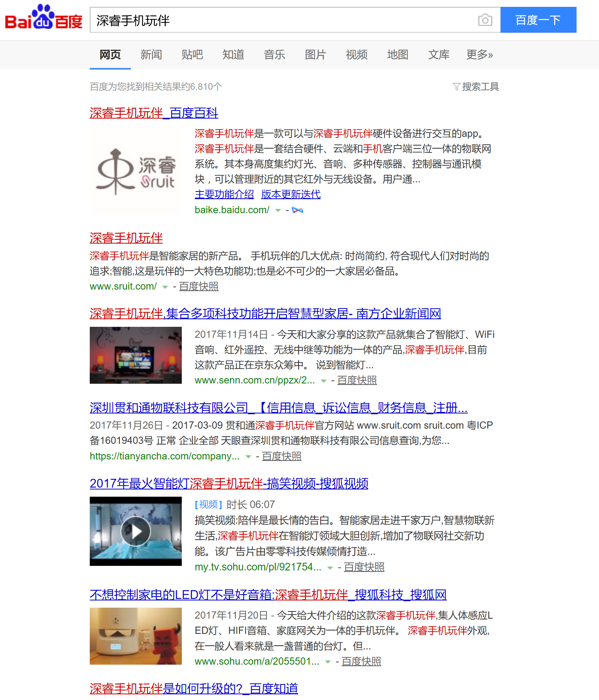Screen dimensions: 599x700
Task: Click the icon after baike.baidu.com URL
Action: coord(297,210)
